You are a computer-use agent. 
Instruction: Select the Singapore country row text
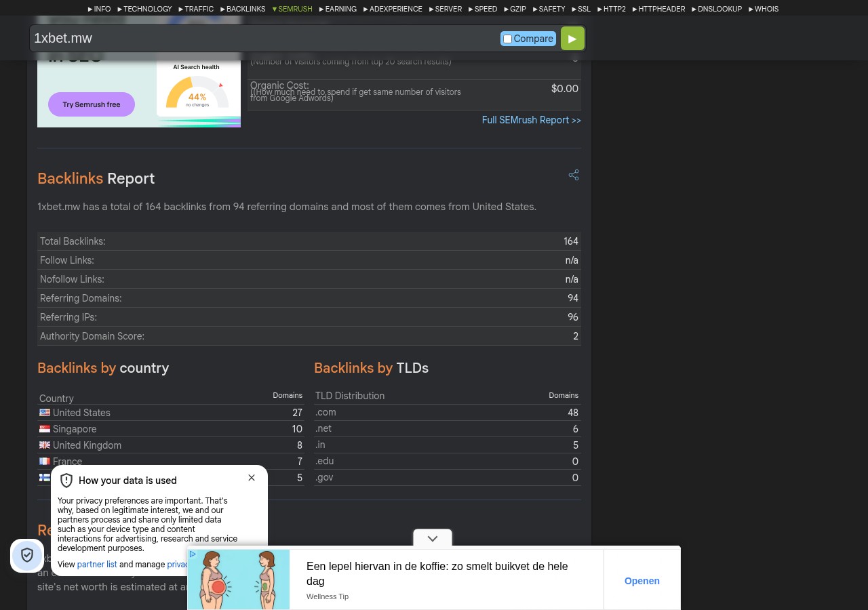[x=75, y=429]
